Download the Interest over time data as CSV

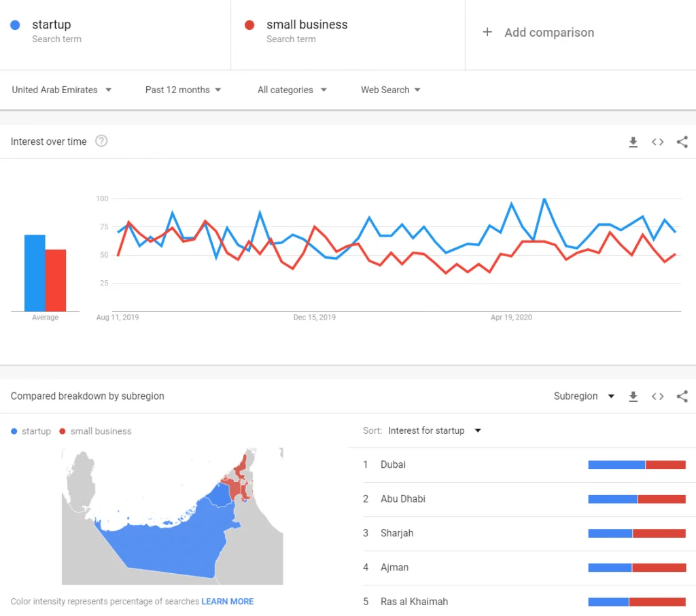633,142
